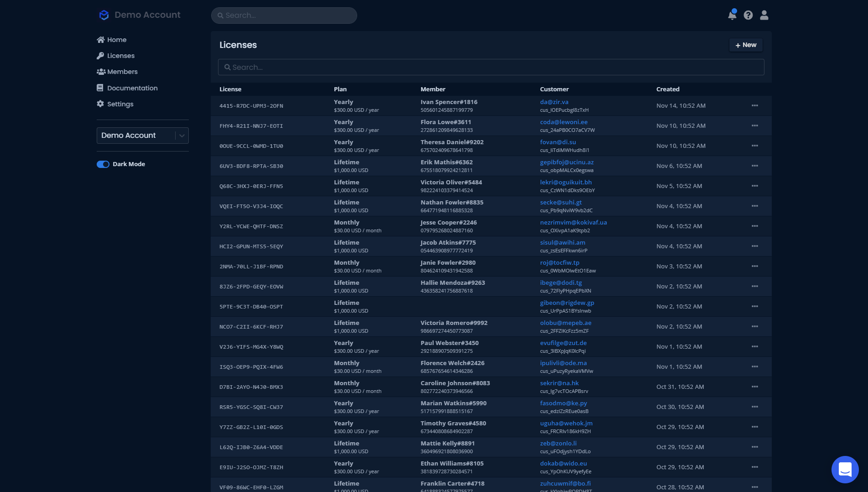Open the notifications bell icon
This screenshot has width=868, height=492.
tap(732, 15)
